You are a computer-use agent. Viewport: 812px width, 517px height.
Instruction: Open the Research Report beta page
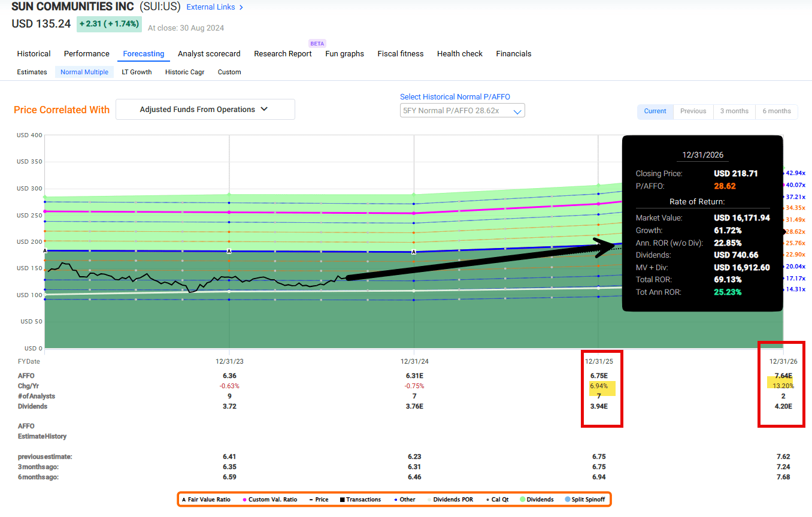(x=283, y=54)
